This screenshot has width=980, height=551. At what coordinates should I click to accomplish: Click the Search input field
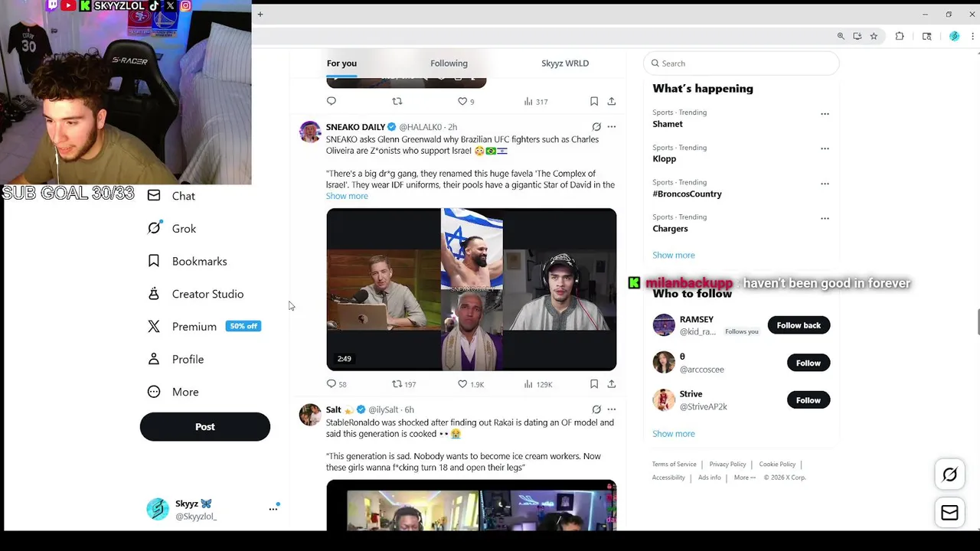741,64
